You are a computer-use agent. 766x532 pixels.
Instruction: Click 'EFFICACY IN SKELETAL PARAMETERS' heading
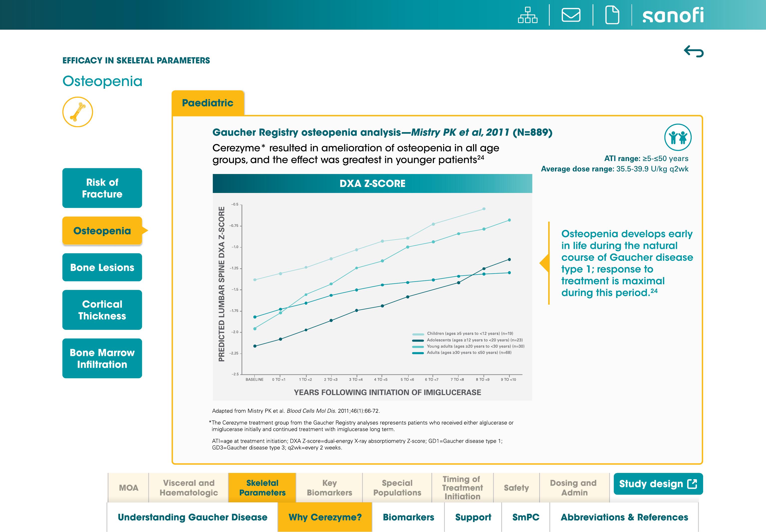click(x=136, y=60)
